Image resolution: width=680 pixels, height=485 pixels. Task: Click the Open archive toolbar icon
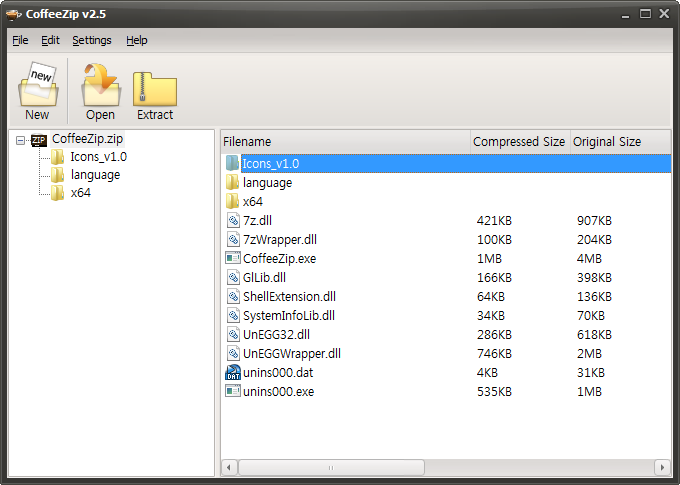pos(101,85)
